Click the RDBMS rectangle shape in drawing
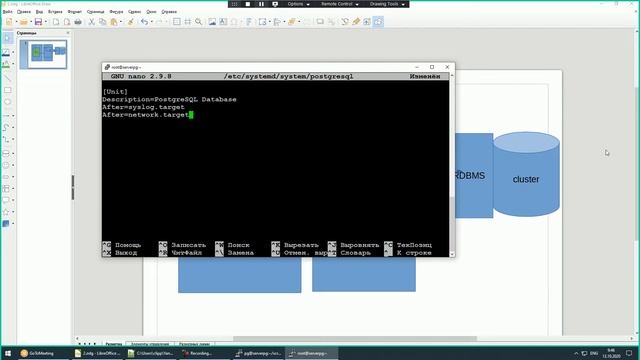This screenshot has width=640, height=360. pos(474,176)
